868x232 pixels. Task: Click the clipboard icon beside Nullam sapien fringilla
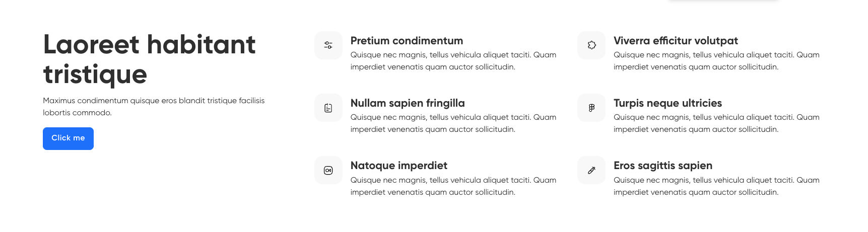tap(328, 108)
